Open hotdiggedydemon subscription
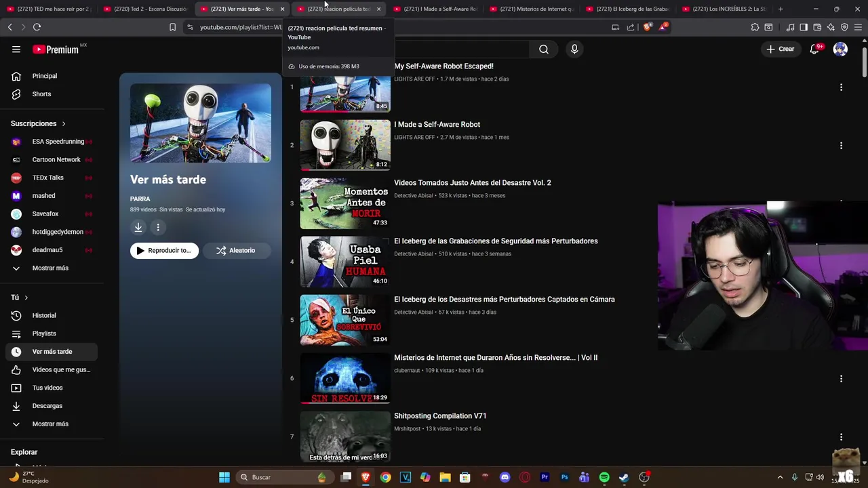This screenshot has height=488, width=868. pos(52,232)
